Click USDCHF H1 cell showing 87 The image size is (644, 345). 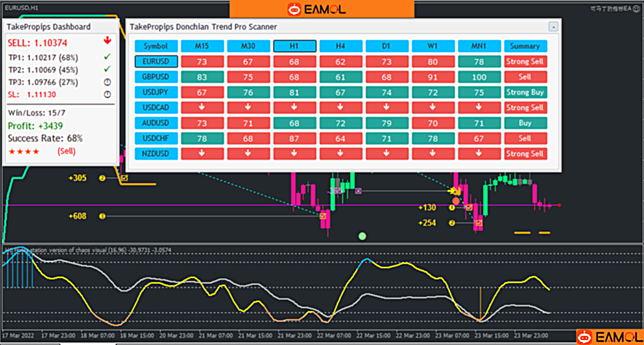[294, 138]
